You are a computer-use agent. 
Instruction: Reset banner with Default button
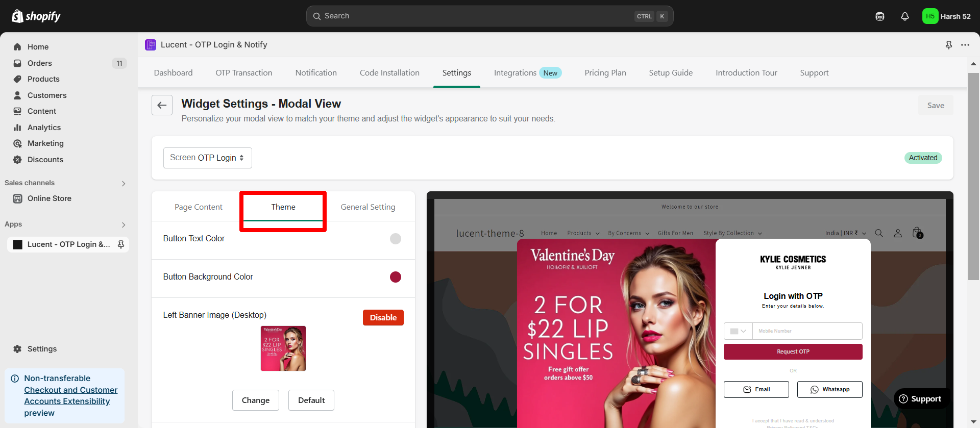pos(311,400)
